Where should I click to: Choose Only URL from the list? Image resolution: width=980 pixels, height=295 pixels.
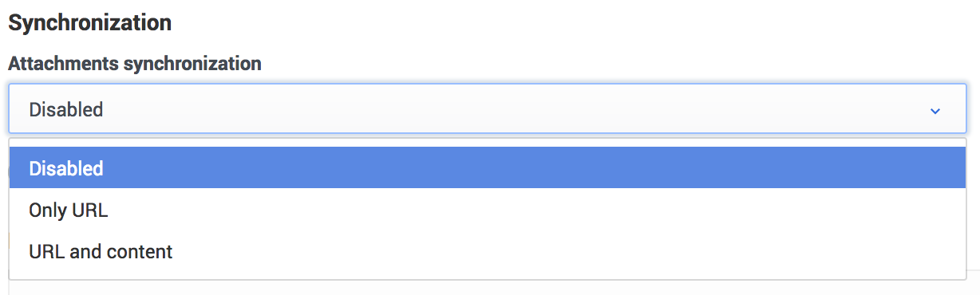[488, 210]
